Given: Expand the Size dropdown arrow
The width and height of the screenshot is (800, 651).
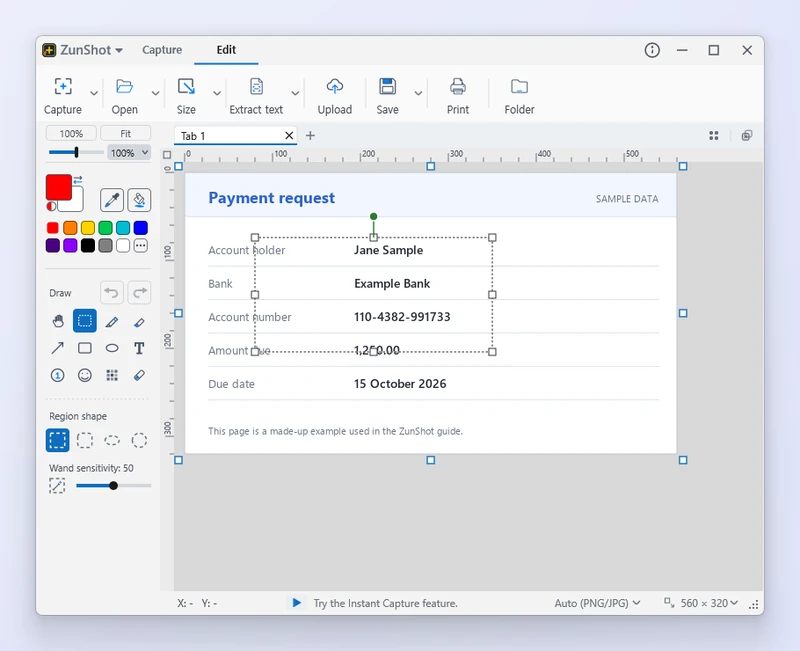Looking at the screenshot, I should [217, 93].
